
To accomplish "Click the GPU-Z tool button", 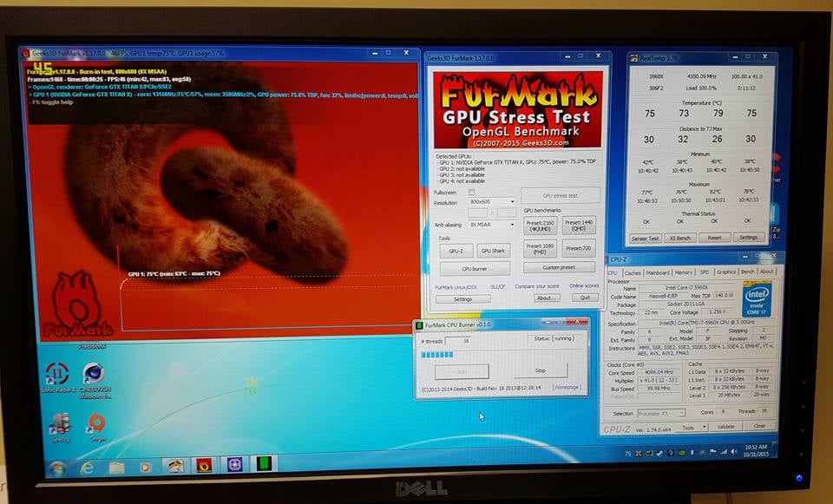I will pyautogui.click(x=456, y=251).
